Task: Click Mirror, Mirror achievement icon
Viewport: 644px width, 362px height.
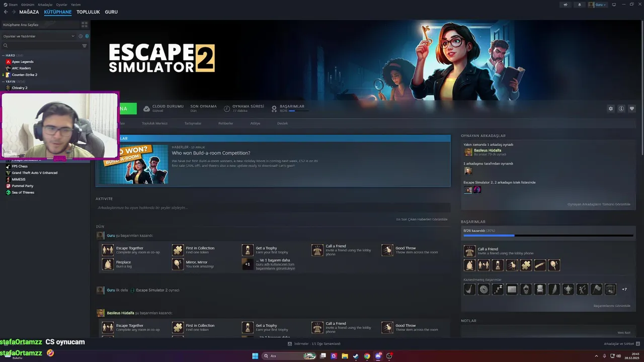Action: tap(178, 264)
